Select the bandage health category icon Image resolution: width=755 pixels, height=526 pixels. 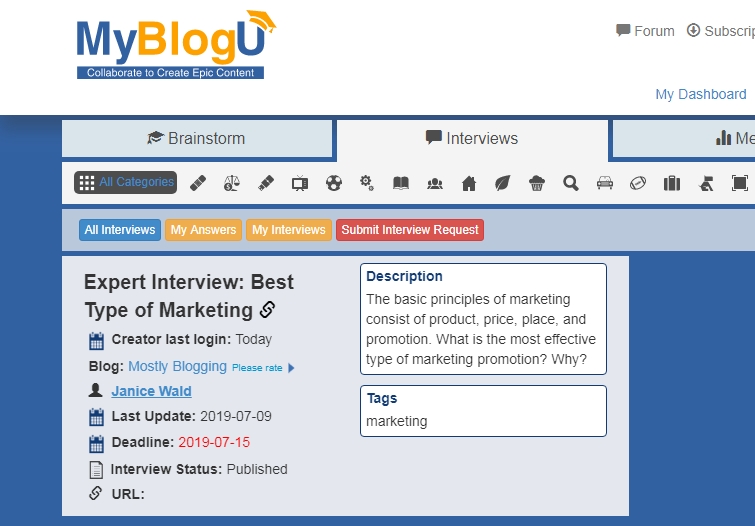[x=198, y=183]
